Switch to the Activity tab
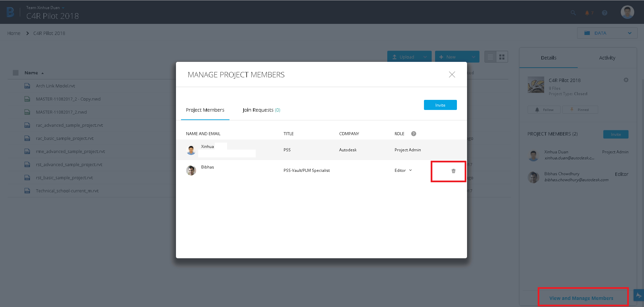This screenshot has width=644, height=307. pos(607,58)
